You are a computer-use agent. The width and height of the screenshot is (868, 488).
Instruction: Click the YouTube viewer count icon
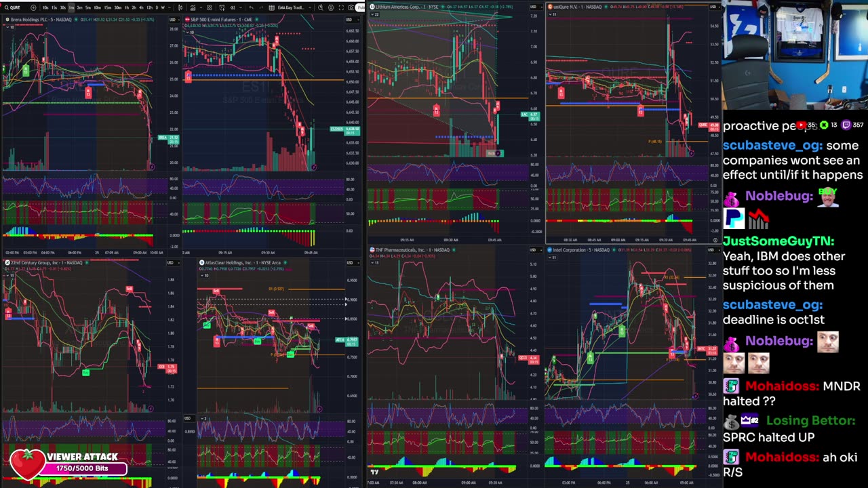802,125
